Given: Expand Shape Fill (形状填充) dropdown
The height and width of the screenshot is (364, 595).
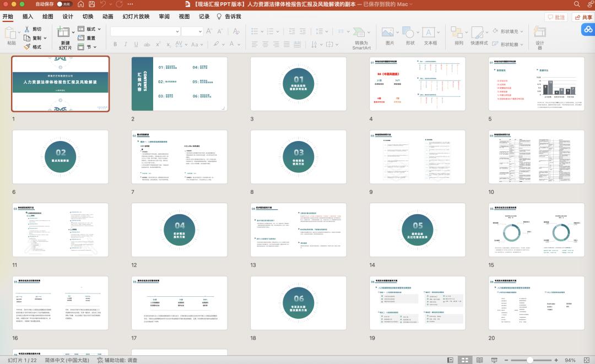Looking at the screenshot, I should tap(522, 31).
